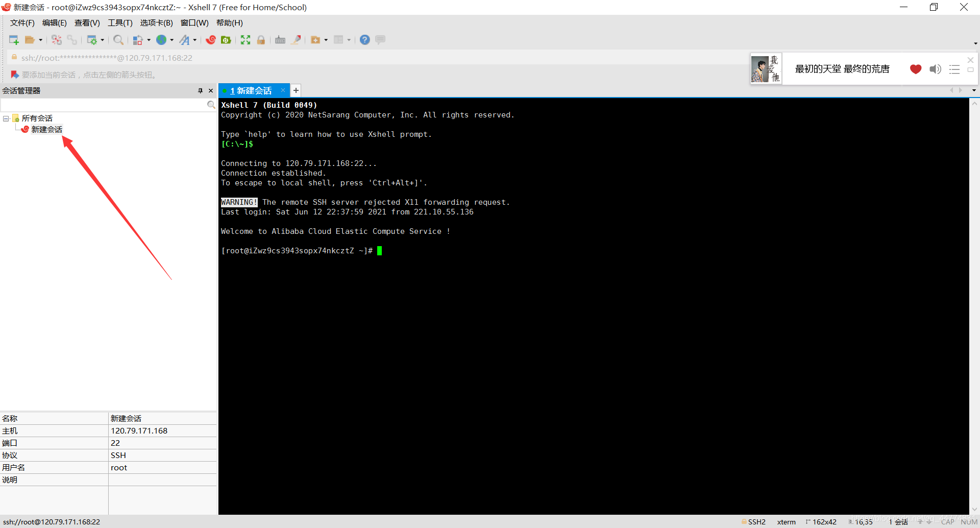Click the Open folder toolbar icon
The height and width of the screenshot is (528, 980).
pyautogui.click(x=30, y=40)
